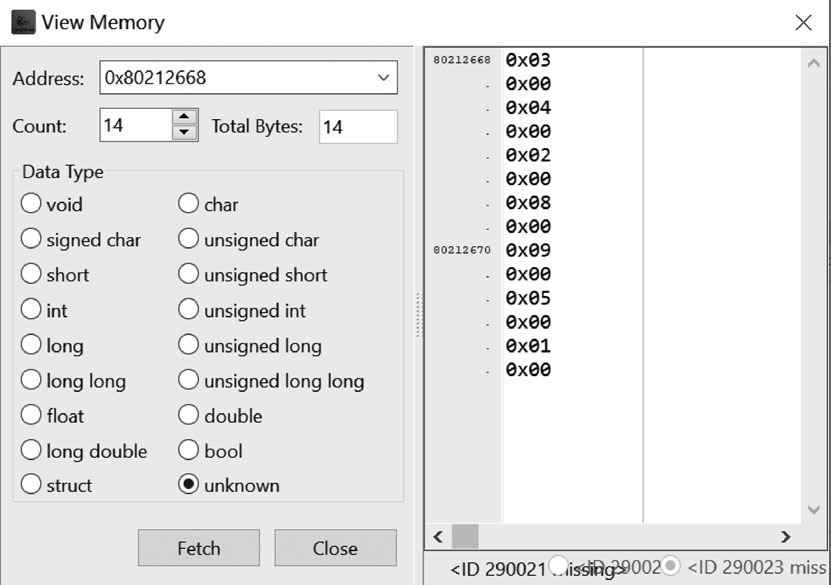Image resolution: width=831 pixels, height=585 pixels.
Task: Select the unsigned long long radio button
Action: click(x=188, y=379)
